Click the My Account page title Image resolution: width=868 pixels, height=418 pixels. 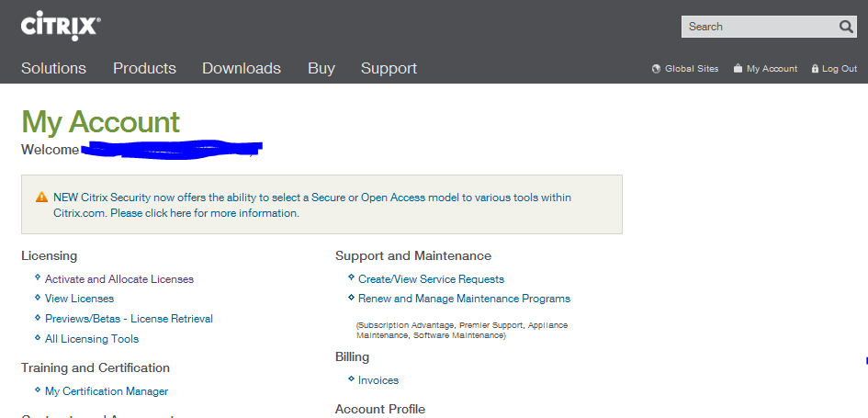[100, 122]
